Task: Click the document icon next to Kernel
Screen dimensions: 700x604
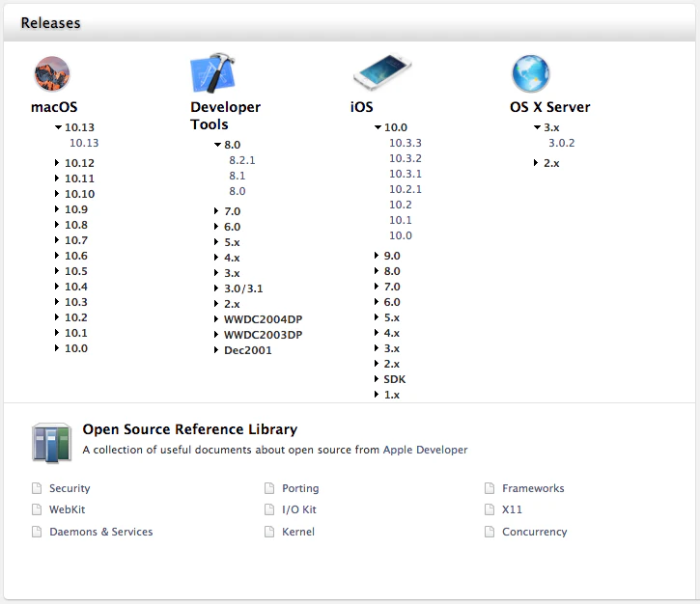Action: pyautogui.click(x=269, y=532)
